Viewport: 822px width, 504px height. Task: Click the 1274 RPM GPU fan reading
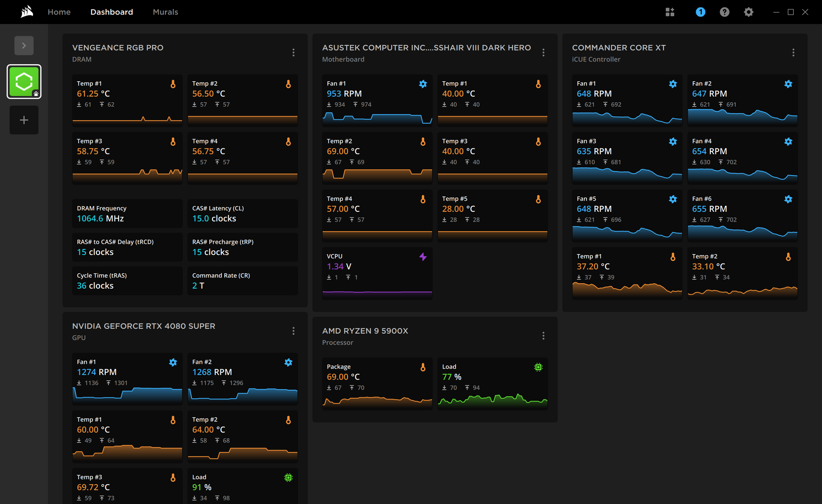pyautogui.click(x=97, y=372)
